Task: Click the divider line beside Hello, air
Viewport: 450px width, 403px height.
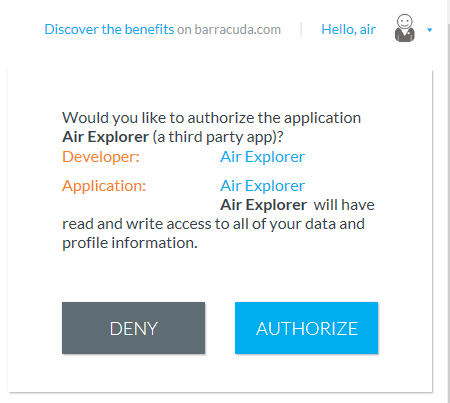Action: tap(301, 29)
